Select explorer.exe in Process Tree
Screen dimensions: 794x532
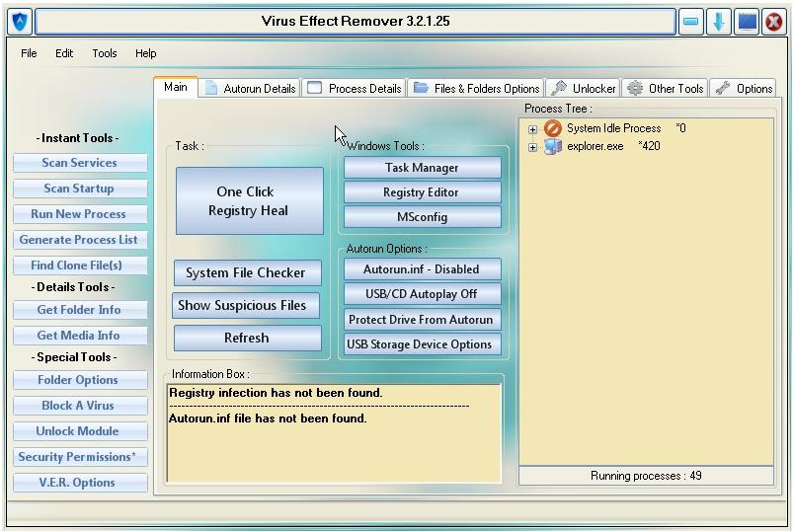[595, 146]
